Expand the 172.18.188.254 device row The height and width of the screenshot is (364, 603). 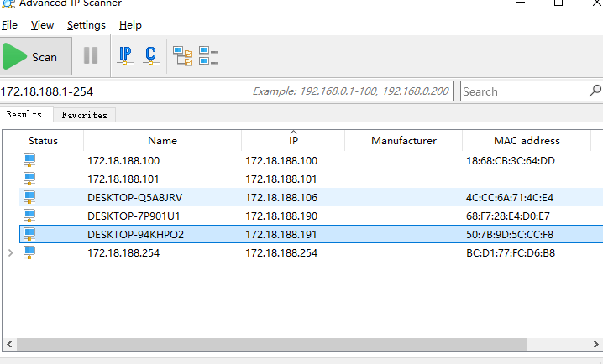[10, 252]
